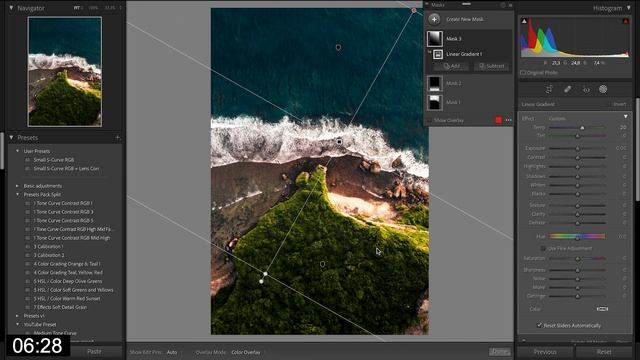Toggle the Show Overlay checkbox
The image size is (640, 360).
point(429,120)
